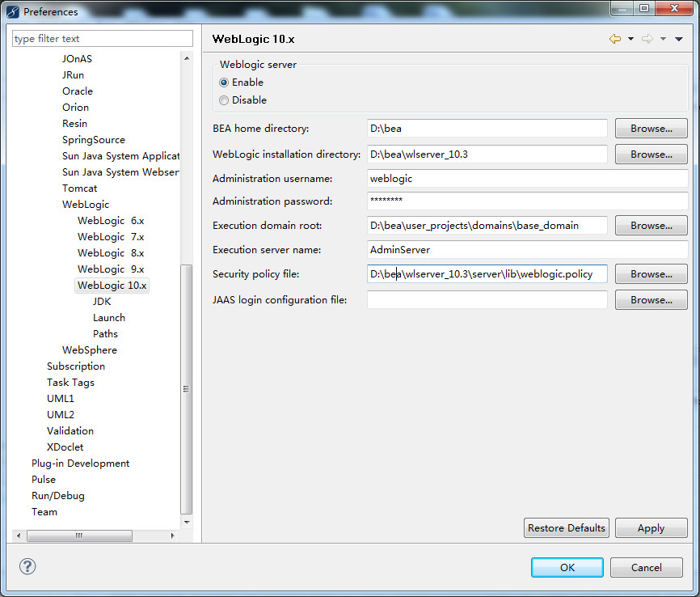Select the Disable Weblogic server radio
700x597 pixels.
click(224, 100)
